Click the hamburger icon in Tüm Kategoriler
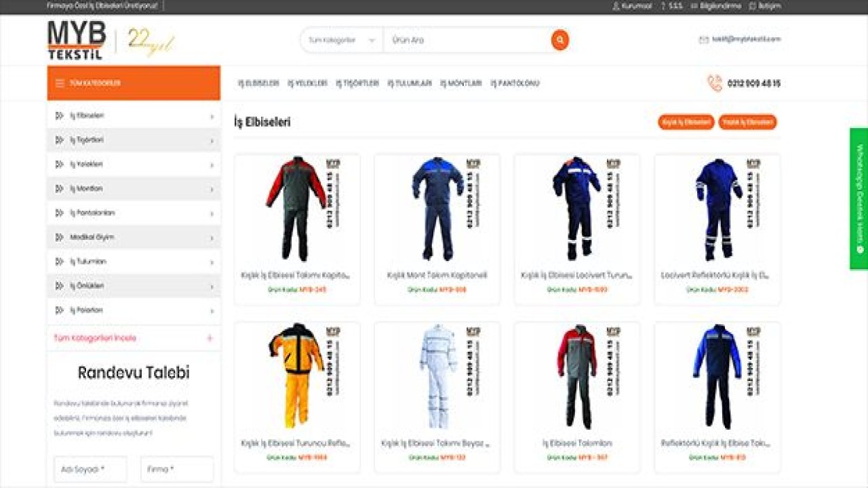 coord(60,83)
